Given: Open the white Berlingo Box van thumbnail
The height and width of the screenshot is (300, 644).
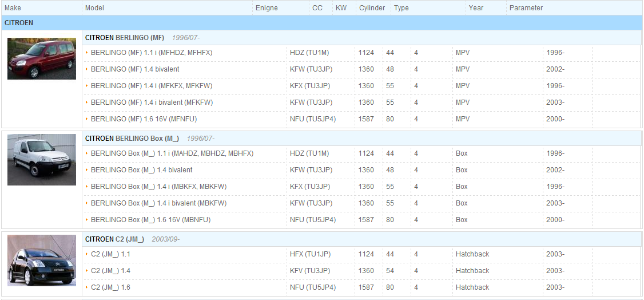Looking at the screenshot, I should click(x=42, y=160).
